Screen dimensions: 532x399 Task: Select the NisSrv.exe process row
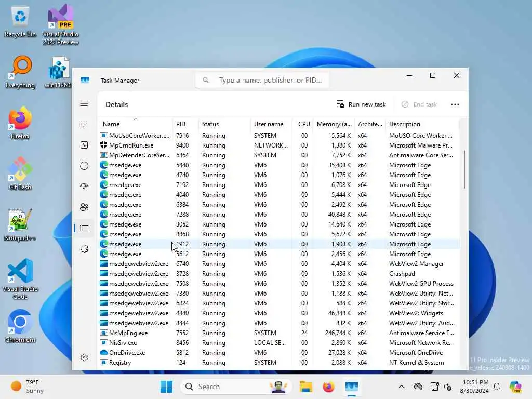coord(279,343)
